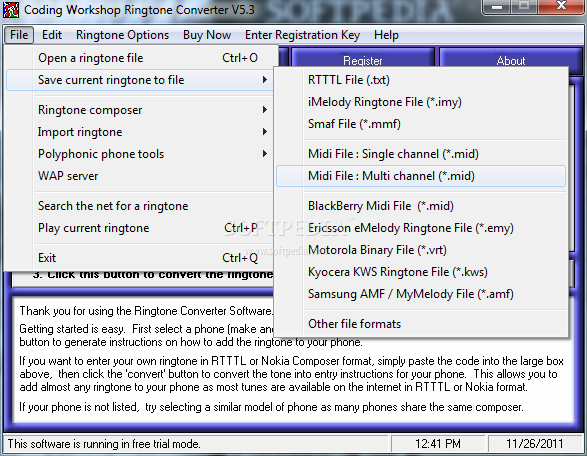Select Polyphonic phone tools entry
587x456 pixels.
[141, 154]
